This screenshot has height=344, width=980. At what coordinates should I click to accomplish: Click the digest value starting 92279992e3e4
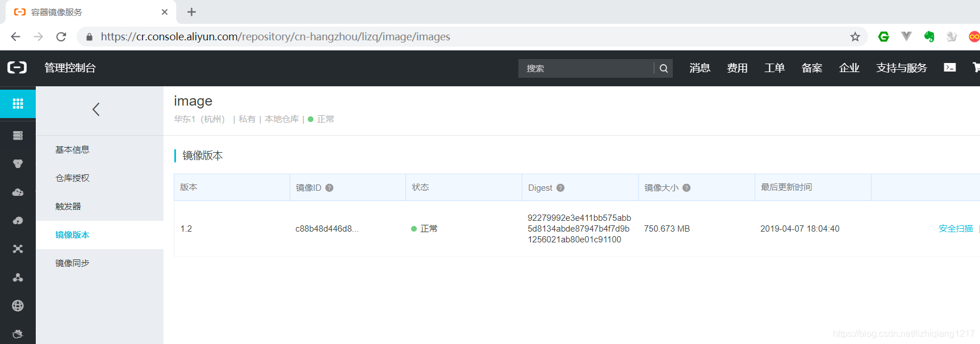point(579,229)
